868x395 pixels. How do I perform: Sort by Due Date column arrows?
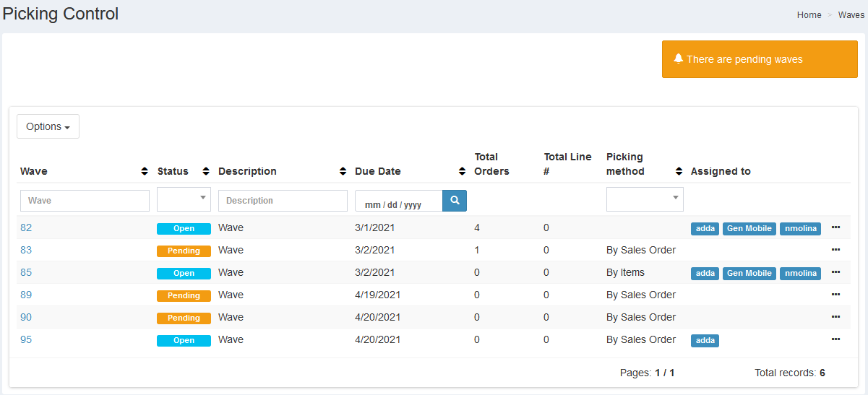pyautogui.click(x=462, y=172)
